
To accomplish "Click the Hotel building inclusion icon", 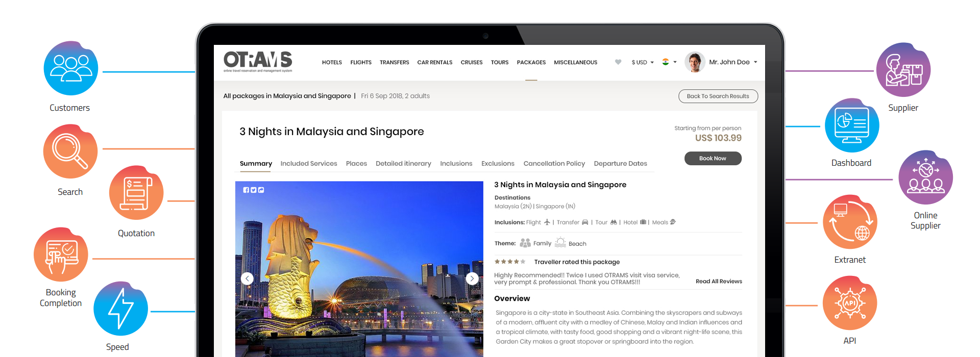I will [643, 222].
